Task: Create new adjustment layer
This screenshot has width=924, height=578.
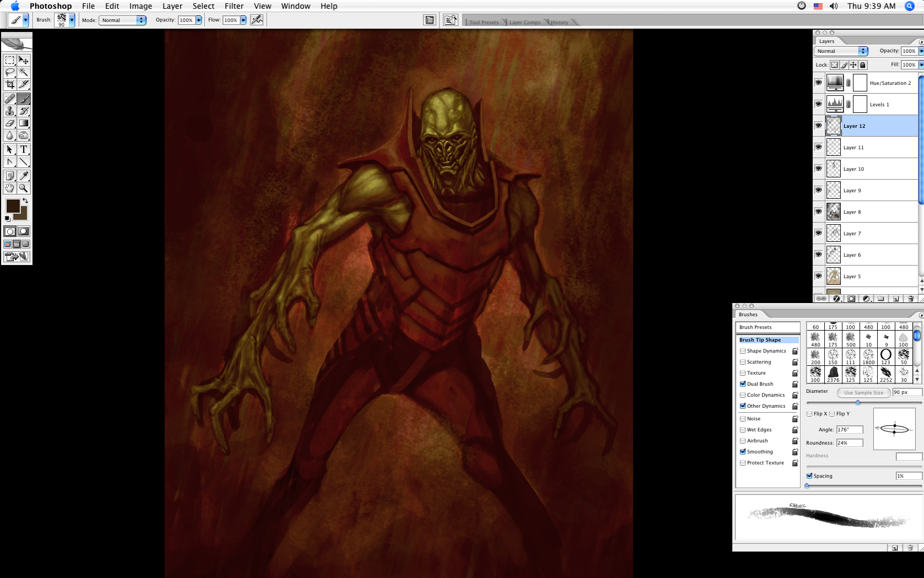Action: 866,299
